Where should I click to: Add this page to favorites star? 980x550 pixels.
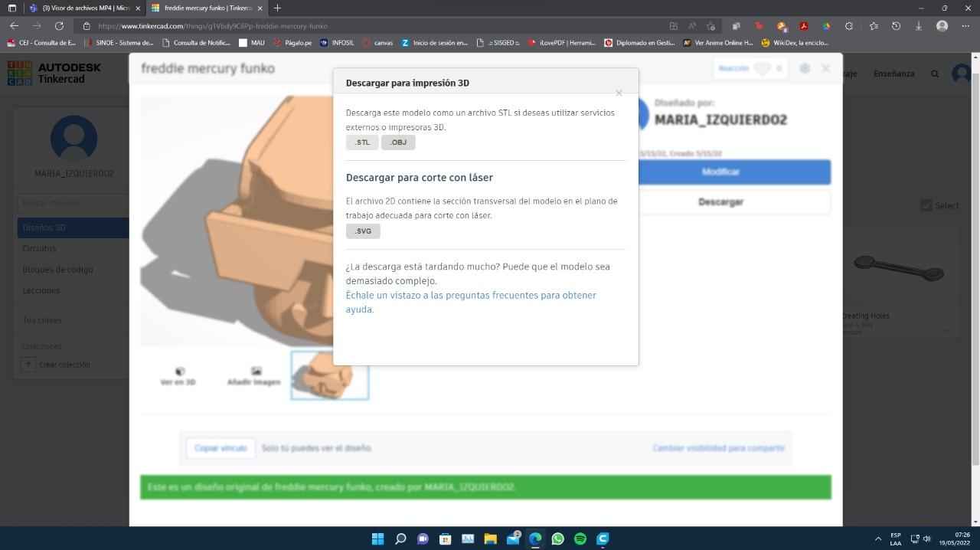[x=710, y=25]
